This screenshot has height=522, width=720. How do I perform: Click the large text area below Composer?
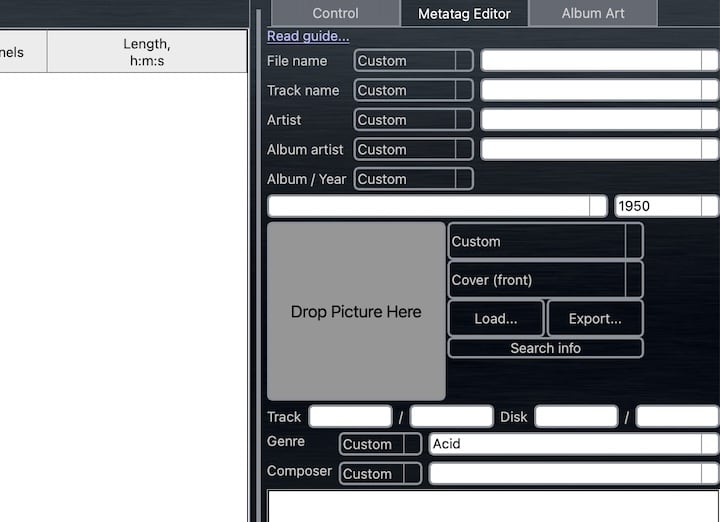[493, 506]
